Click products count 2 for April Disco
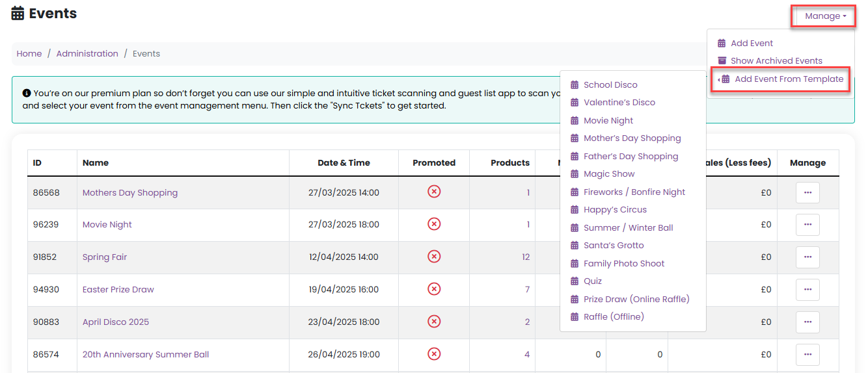This screenshot has height=373, width=868. click(527, 322)
